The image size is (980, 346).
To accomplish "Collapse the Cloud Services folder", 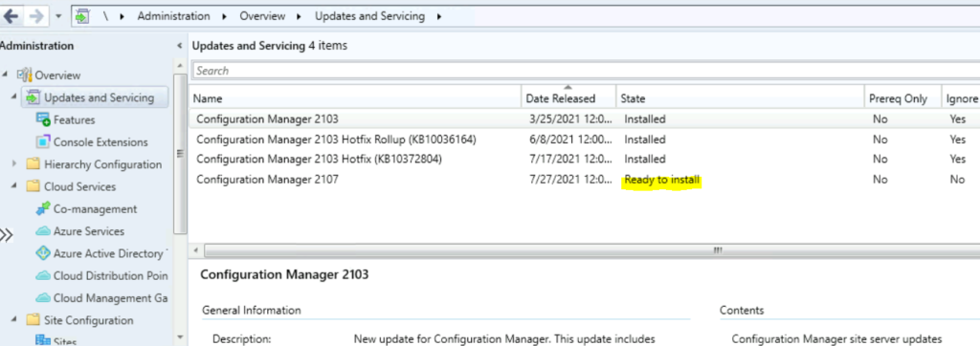I will point(13,186).
